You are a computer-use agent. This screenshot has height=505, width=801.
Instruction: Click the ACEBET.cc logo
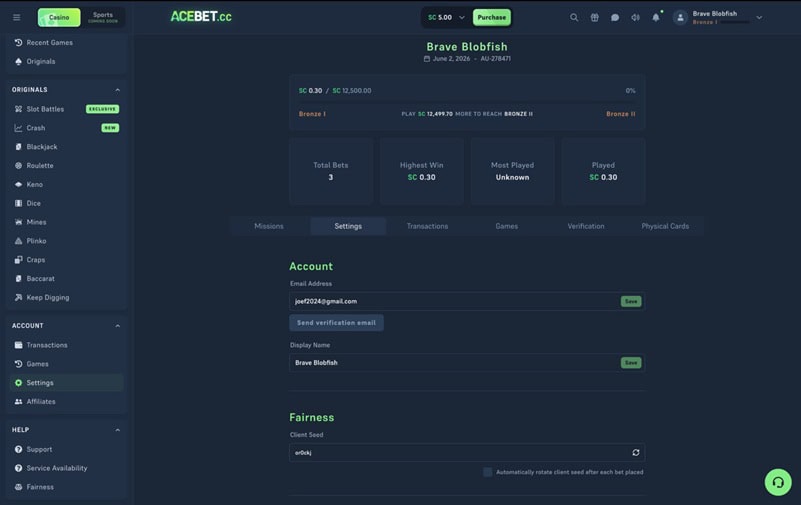(201, 17)
